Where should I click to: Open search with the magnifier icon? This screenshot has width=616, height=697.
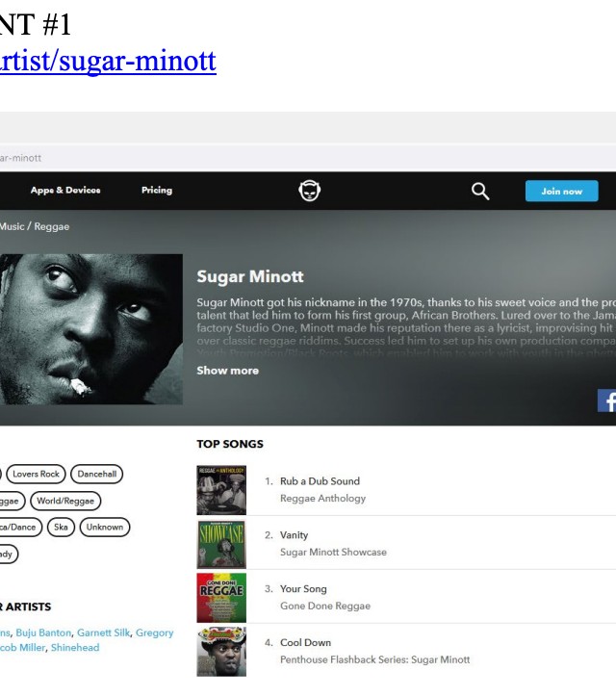pyautogui.click(x=480, y=191)
